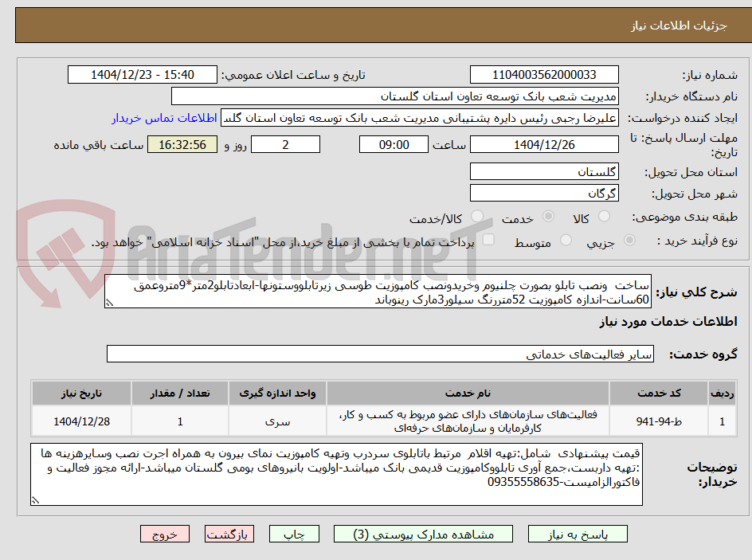Click the remaining days field showing 2
Viewport: 752px width, 560px height.
click(x=285, y=144)
